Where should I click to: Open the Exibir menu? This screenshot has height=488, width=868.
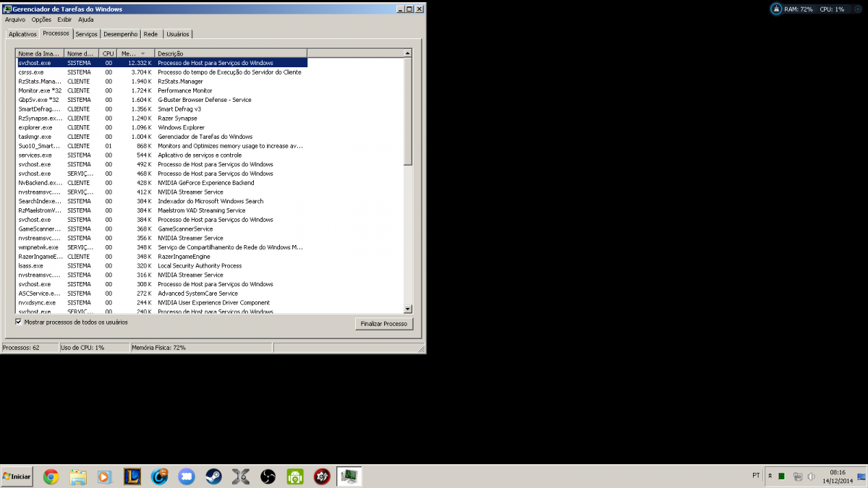(x=64, y=20)
